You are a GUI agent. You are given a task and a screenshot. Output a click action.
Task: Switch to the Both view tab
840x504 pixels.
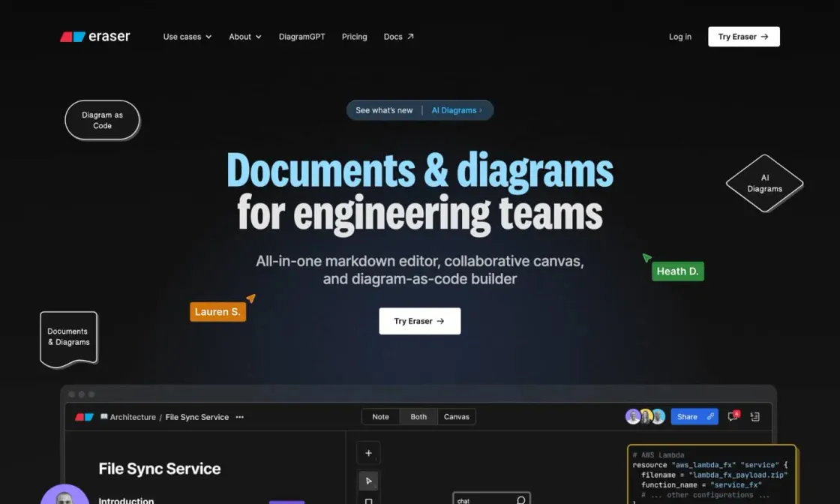418,417
